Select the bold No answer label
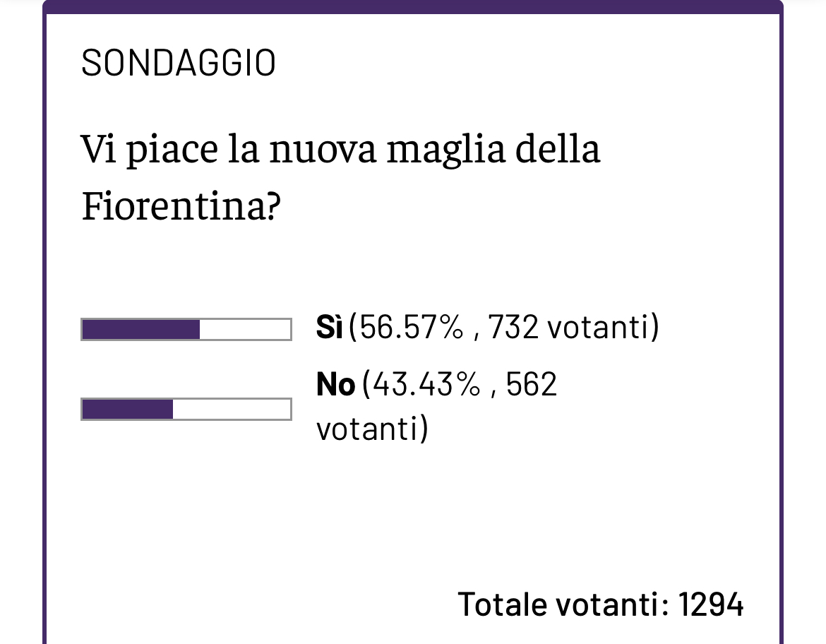Viewport: 826px width, 644px height. click(335, 384)
